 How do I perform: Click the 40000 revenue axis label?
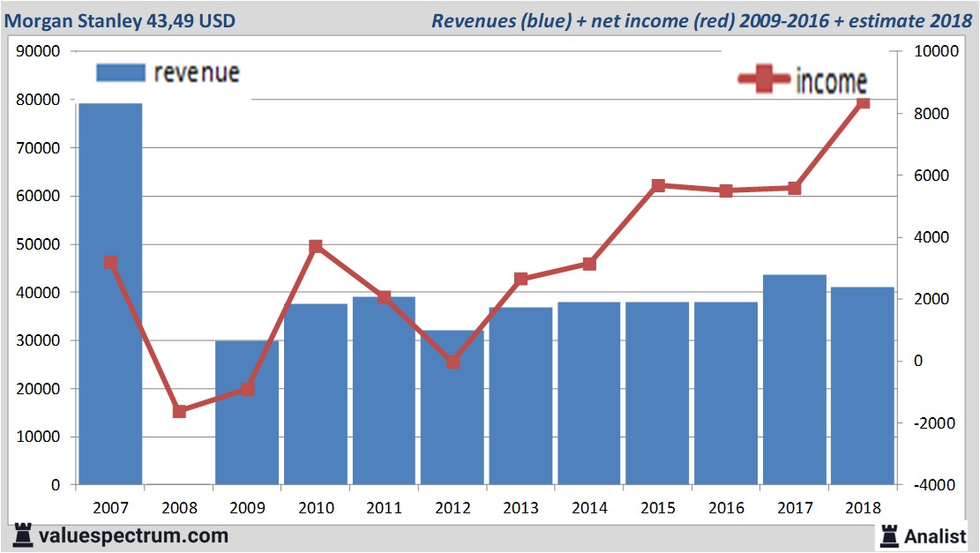[38, 293]
